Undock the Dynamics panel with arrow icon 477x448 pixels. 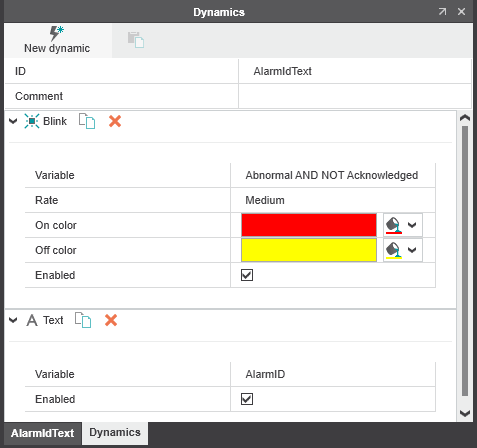[x=442, y=12]
